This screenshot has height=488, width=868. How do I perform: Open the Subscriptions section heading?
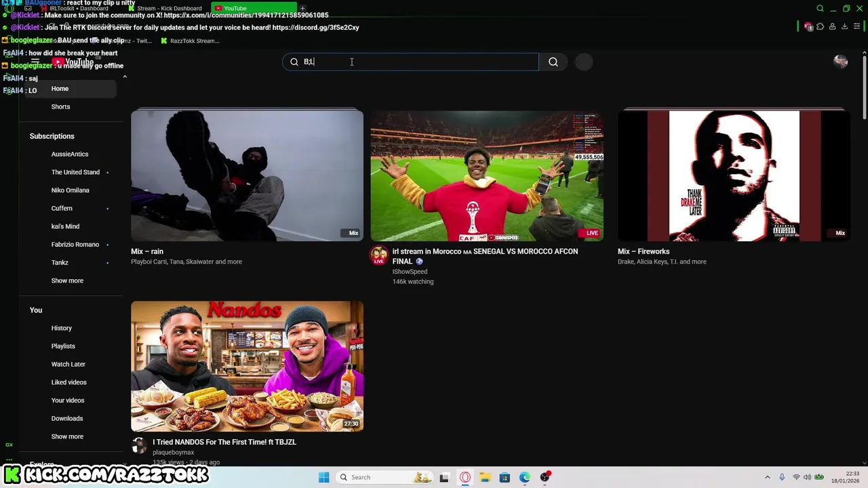pyautogui.click(x=52, y=136)
